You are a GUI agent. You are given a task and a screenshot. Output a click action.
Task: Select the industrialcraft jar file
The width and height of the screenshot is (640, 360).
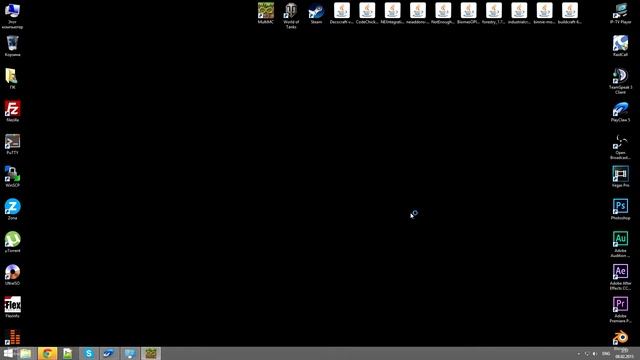point(519,13)
